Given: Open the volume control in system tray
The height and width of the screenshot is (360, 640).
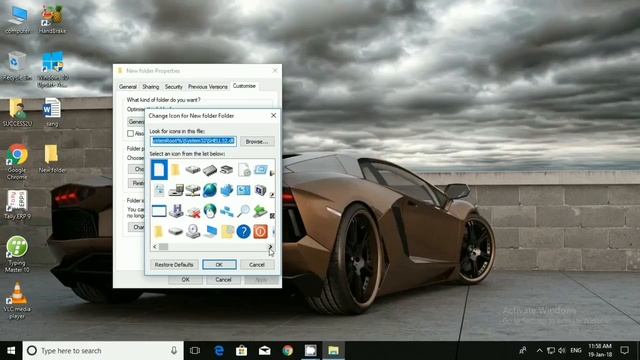Looking at the screenshot, I should point(562,351).
